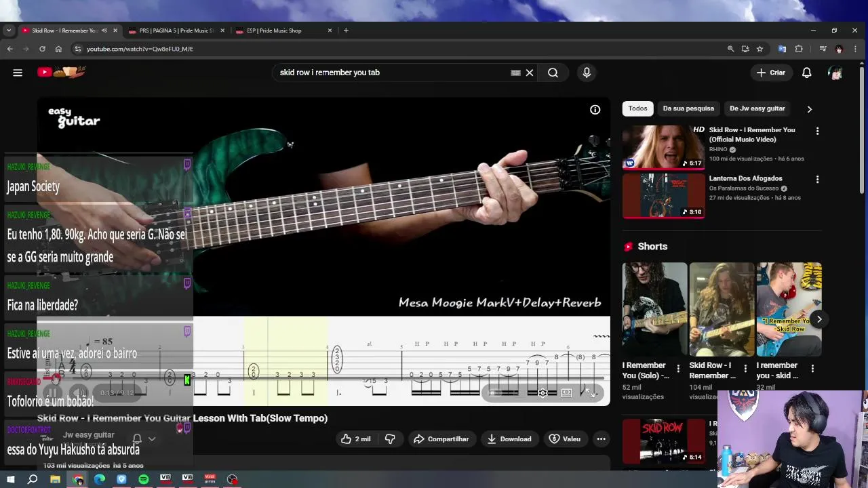Switch to ESP Pride Music Shop tab
This screenshot has width=868, height=488.
pyautogui.click(x=274, y=30)
